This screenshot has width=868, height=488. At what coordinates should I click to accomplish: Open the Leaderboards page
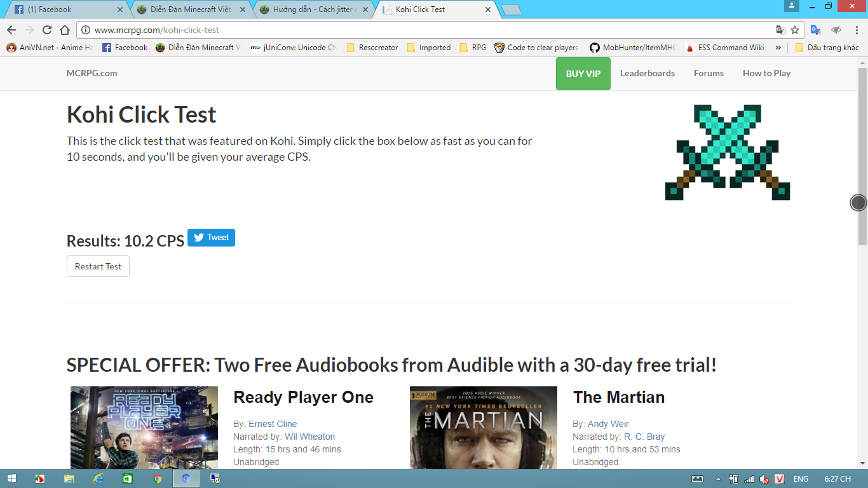coord(648,73)
